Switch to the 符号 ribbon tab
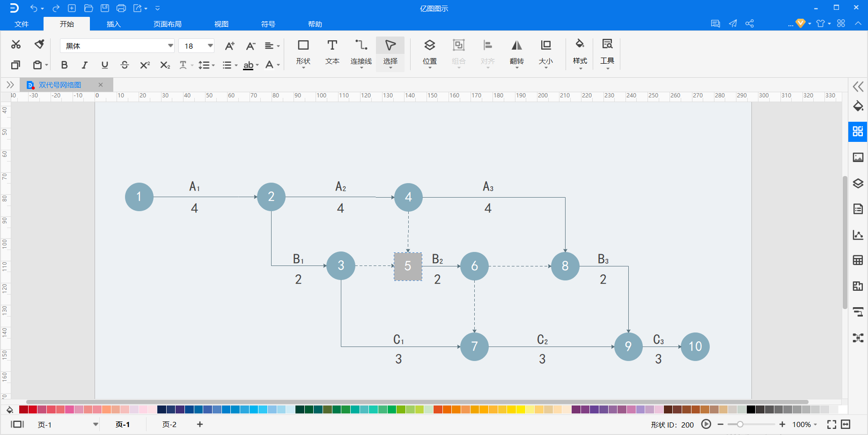This screenshot has width=868, height=435. [268, 24]
